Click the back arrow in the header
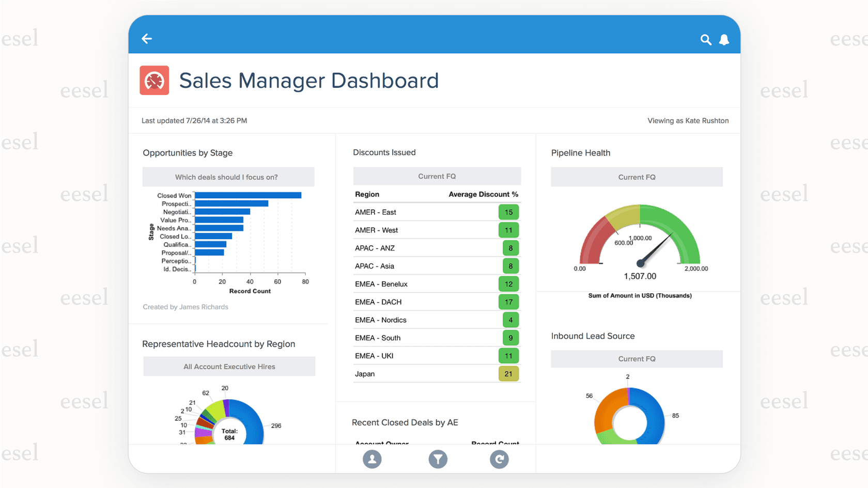The width and height of the screenshot is (868, 488). point(147,38)
